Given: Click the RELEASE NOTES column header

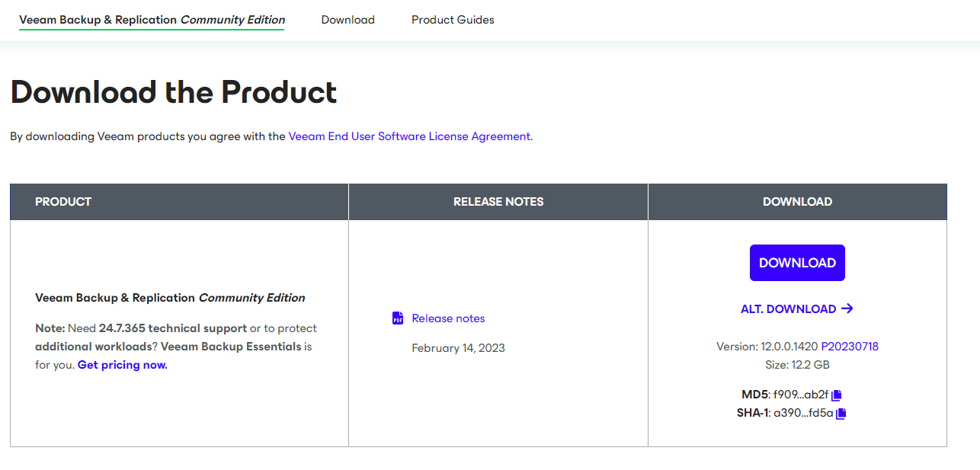Looking at the screenshot, I should point(498,202).
